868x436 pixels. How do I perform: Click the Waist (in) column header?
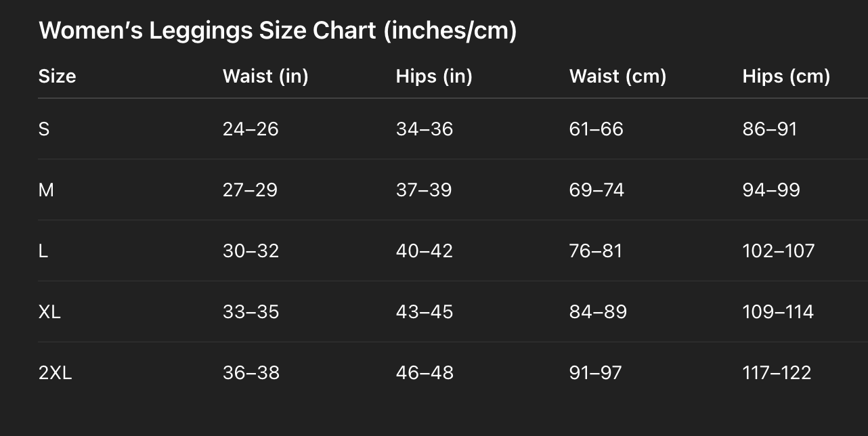265,76
